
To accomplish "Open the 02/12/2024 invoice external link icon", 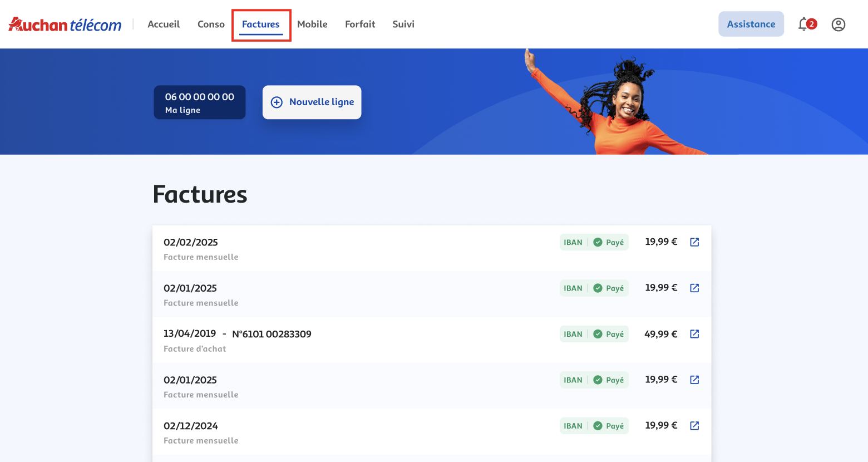I will pyautogui.click(x=694, y=426).
